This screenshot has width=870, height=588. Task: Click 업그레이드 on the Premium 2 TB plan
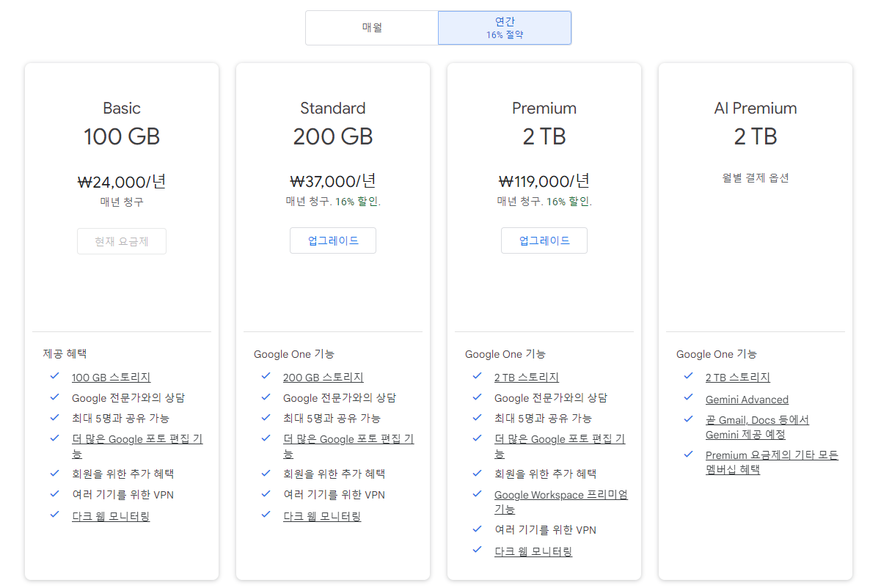544,240
